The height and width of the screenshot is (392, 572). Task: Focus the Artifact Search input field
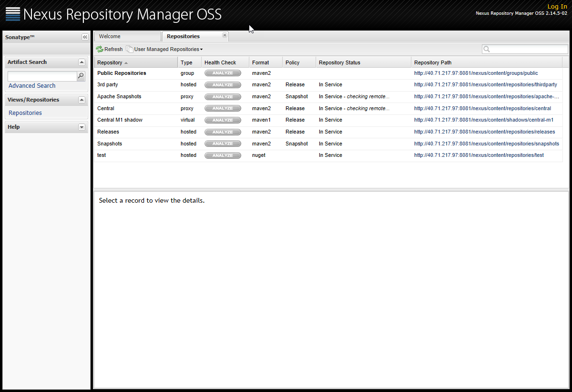tap(42, 76)
